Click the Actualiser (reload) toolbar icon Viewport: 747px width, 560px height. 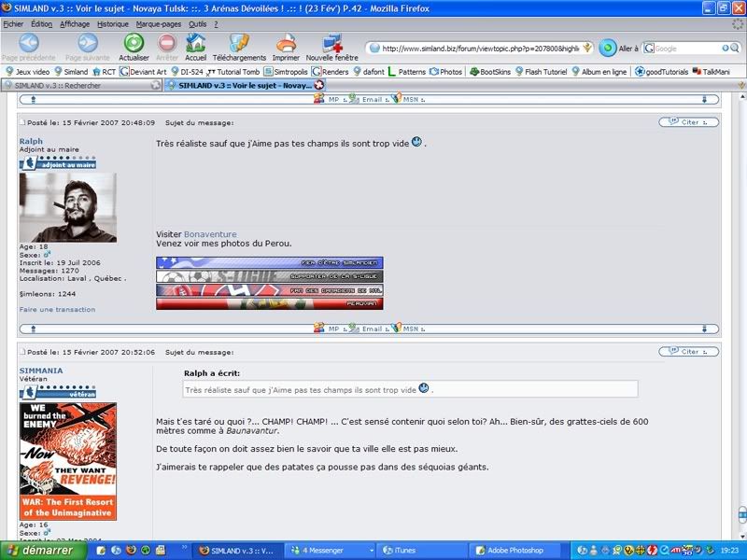pos(134,44)
